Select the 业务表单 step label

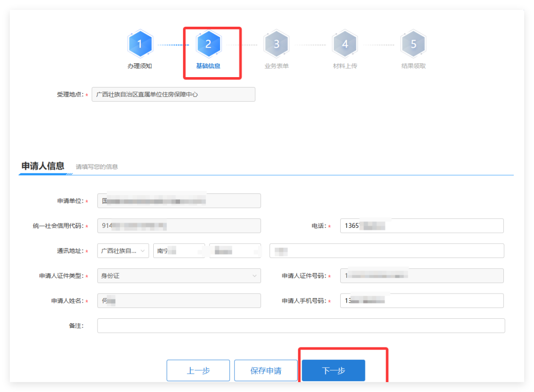(x=276, y=66)
